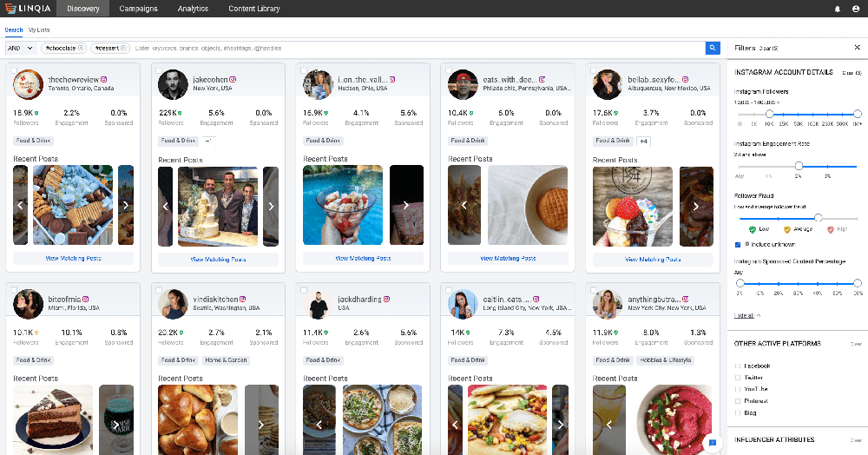The image size is (868, 455).
Task: Remove the #chocolate search tag
Action: point(81,48)
